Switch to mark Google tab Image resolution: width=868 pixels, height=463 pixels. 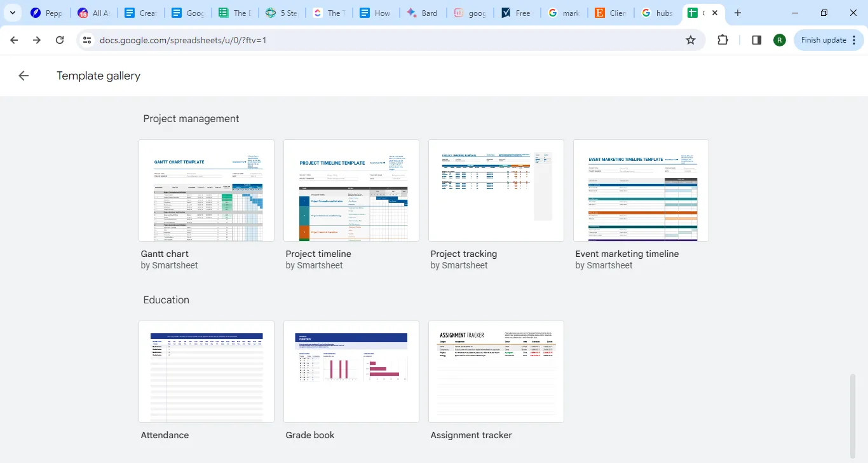pos(564,13)
